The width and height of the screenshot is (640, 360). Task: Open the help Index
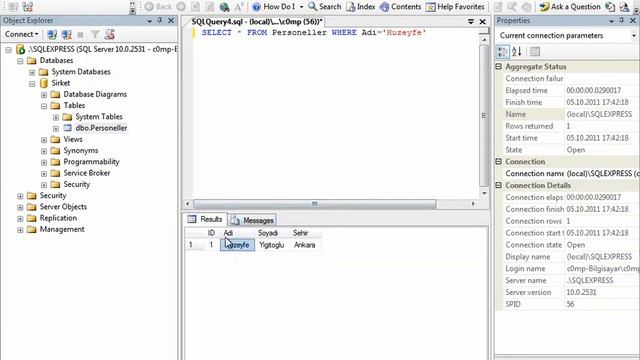click(x=361, y=7)
